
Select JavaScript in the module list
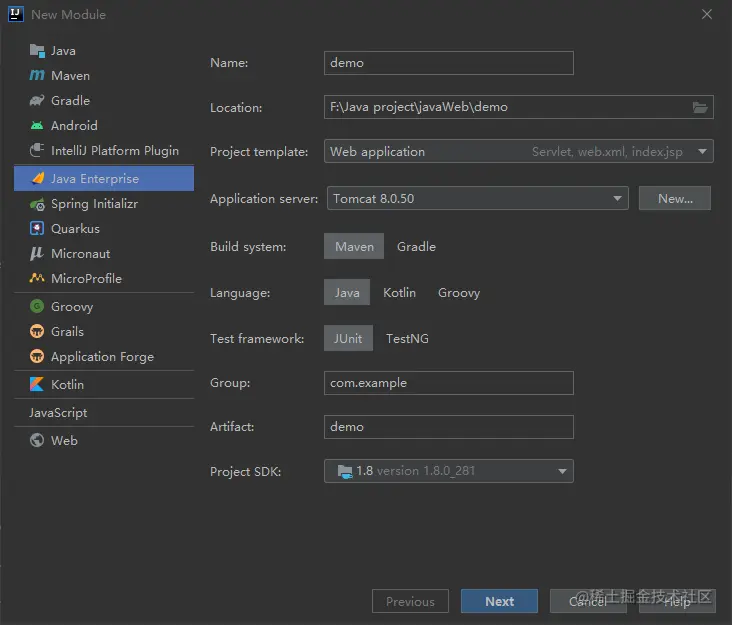click(104, 413)
